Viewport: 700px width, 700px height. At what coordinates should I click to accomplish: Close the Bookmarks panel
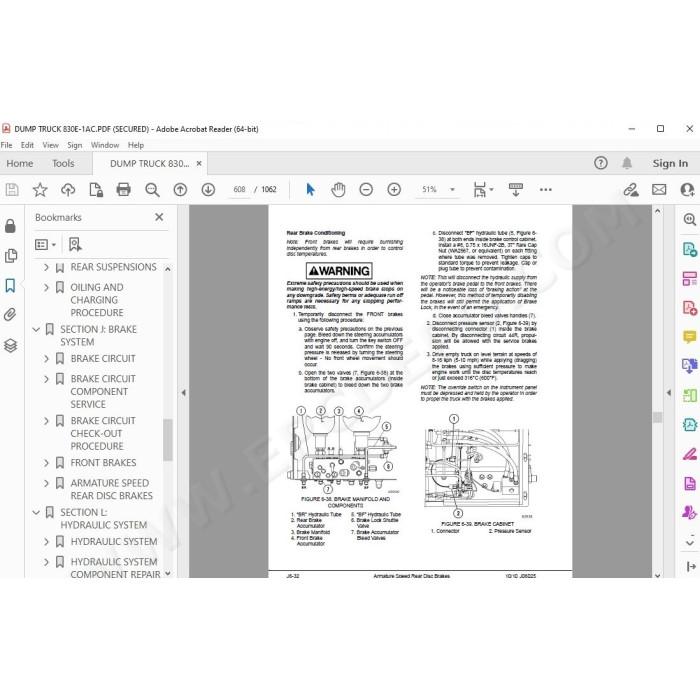159,217
